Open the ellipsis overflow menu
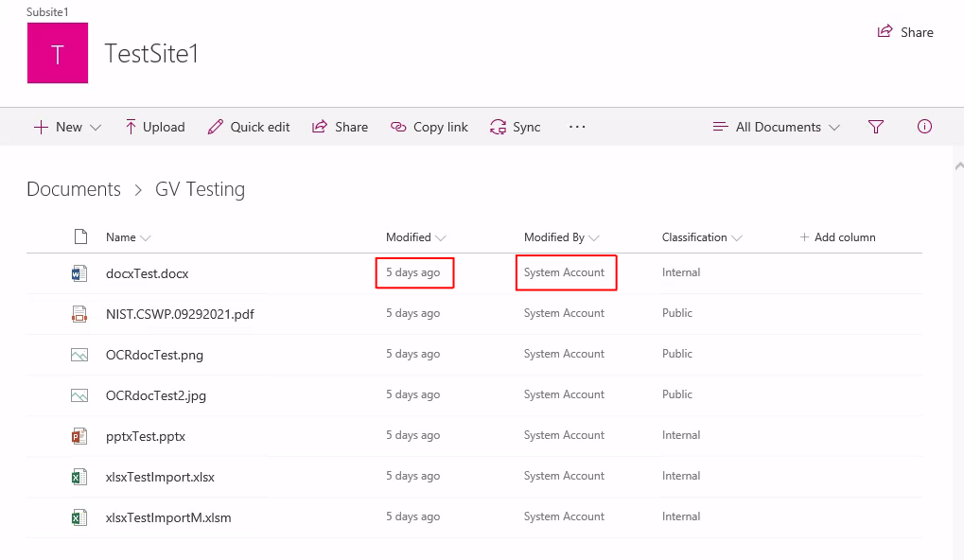Screen dimensions: 964x560 (x=577, y=126)
